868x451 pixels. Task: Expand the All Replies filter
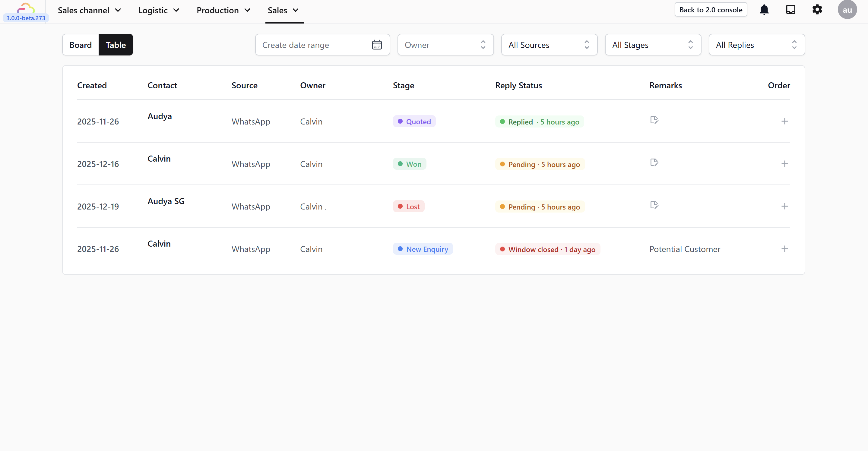click(756, 45)
